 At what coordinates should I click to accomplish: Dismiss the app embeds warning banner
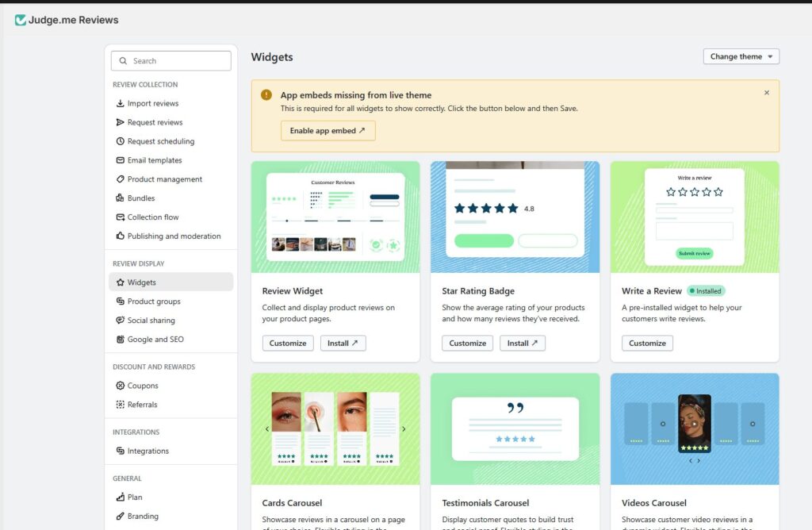pyautogui.click(x=766, y=93)
